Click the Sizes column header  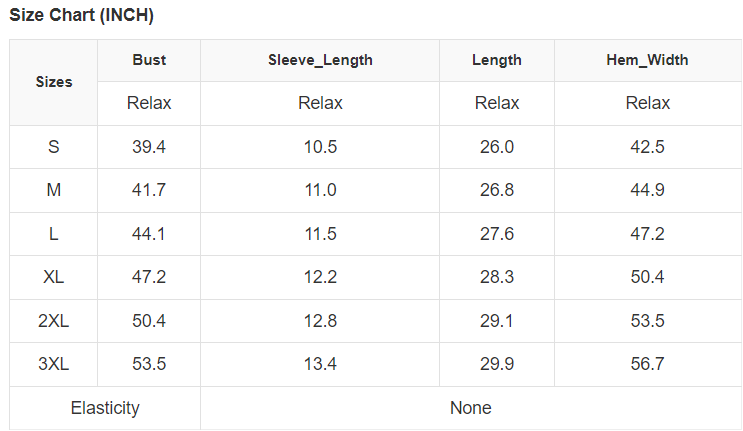[54, 82]
